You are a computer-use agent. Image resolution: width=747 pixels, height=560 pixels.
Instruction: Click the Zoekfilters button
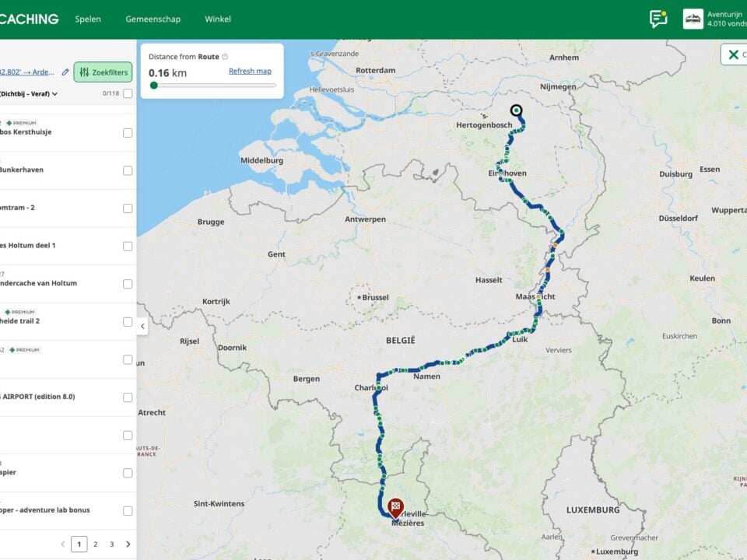pyautogui.click(x=103, y=72)
